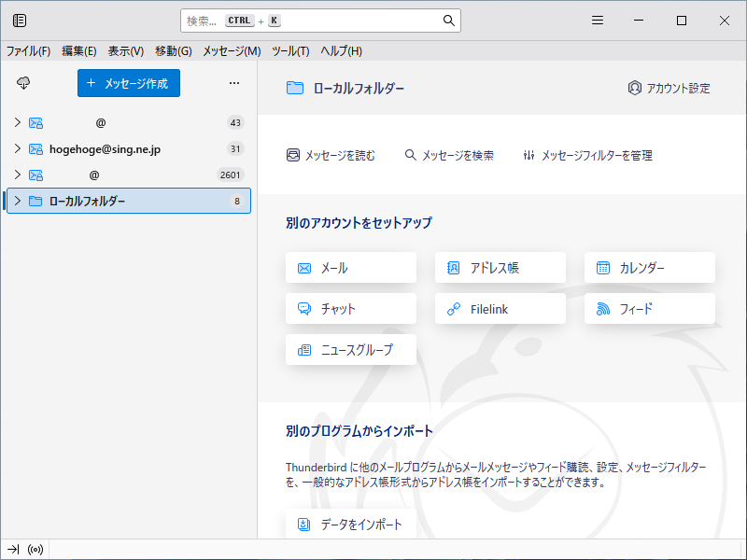
Task: Click the account icon with 43 unread
Action: click(x=35, y=123)
